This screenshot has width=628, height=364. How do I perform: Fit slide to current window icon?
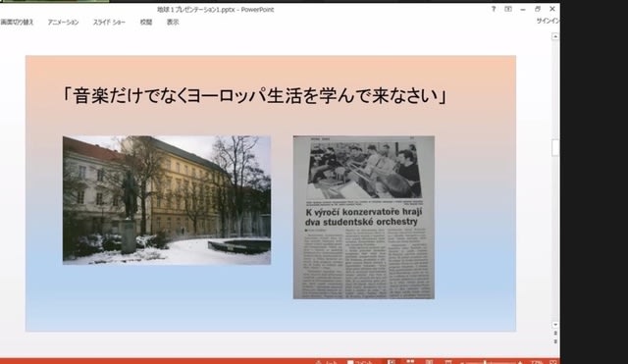553,362
